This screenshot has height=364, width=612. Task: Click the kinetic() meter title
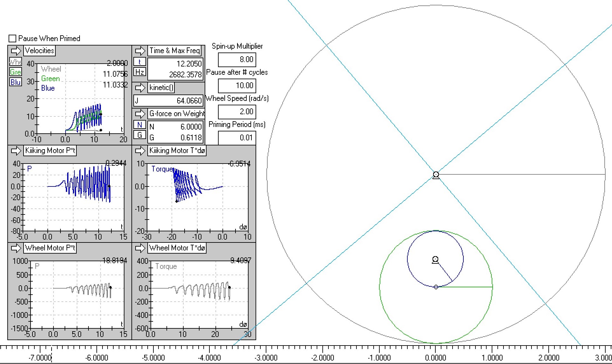pos(161,87)
